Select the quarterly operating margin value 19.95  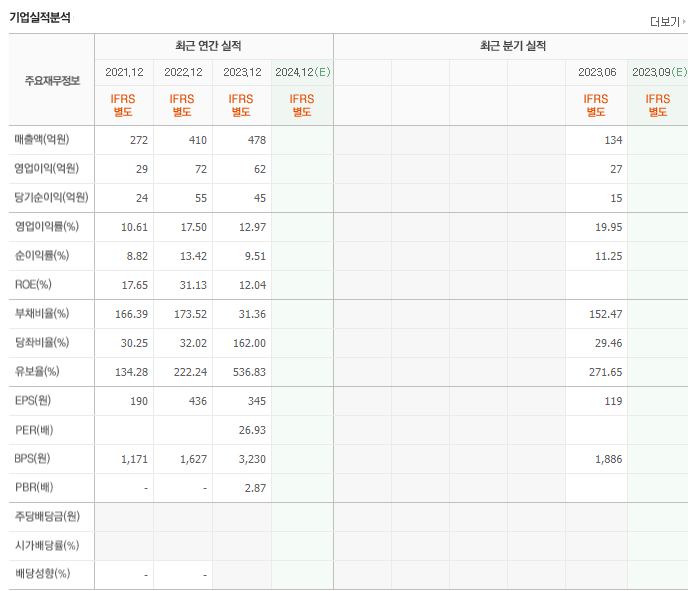(x=609, y=227)
